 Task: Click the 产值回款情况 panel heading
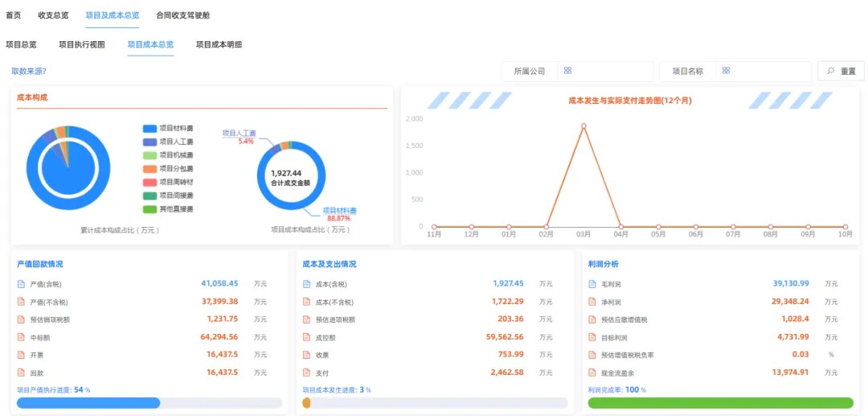click(40, 264)
